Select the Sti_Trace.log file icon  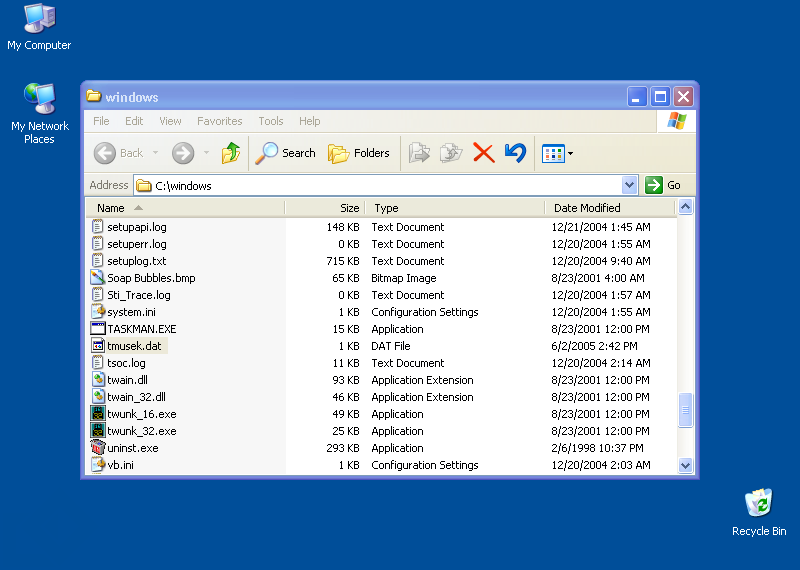pos(97,294)
